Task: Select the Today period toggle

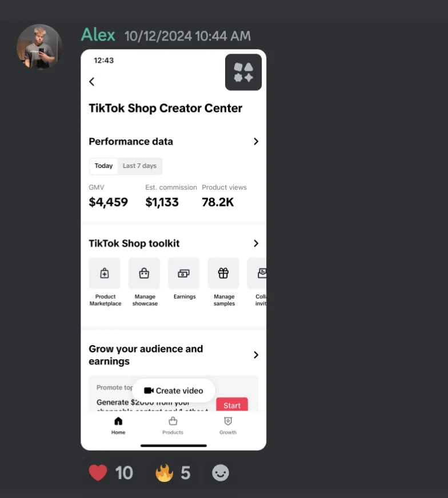Action: [103, 166]
